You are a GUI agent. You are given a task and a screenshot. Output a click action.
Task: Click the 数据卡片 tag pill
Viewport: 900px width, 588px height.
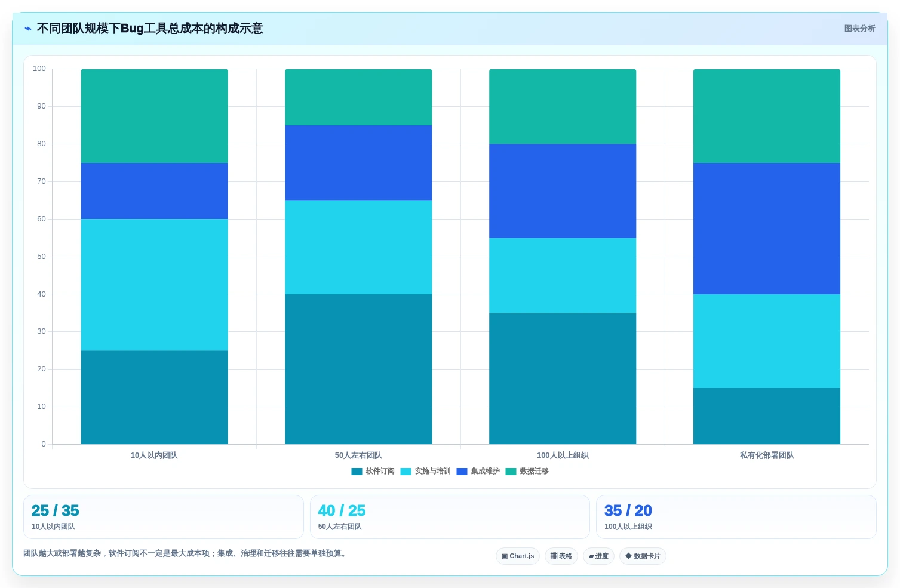(643, 556)
